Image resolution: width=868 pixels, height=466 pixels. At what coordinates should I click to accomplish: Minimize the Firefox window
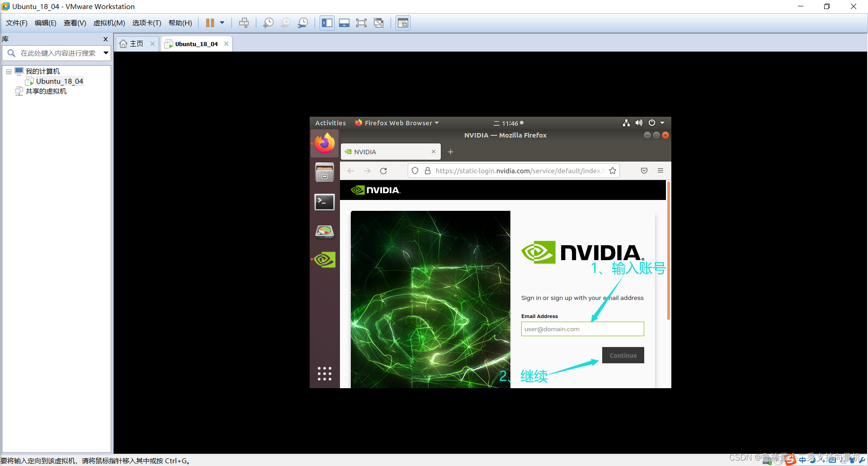pos(647,135)
